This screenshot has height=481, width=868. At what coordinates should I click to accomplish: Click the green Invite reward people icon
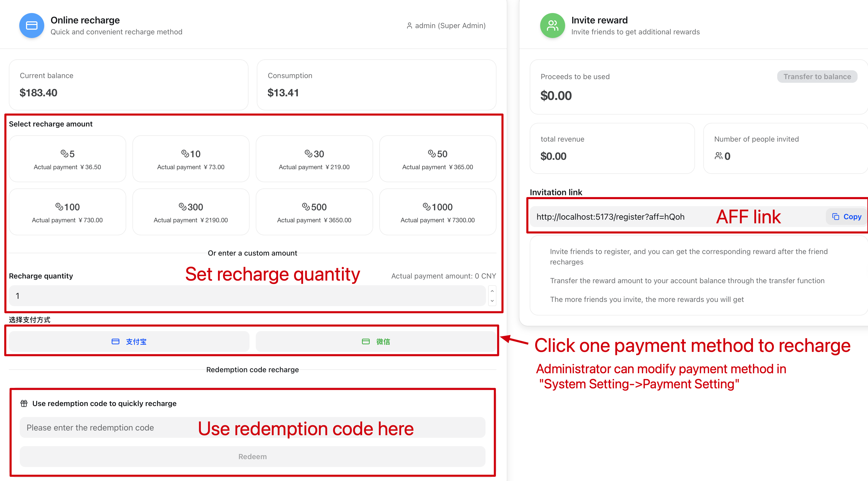(552, 26)
